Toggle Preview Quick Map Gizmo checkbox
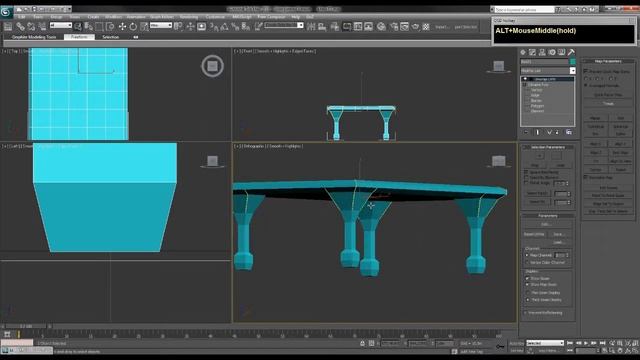 pyautogui.click(x=586, y=71)
